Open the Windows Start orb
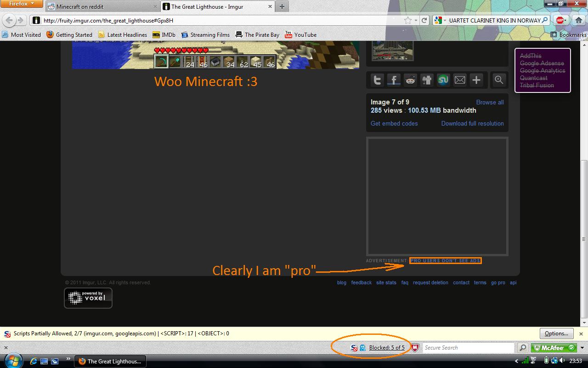 (12, 361)
